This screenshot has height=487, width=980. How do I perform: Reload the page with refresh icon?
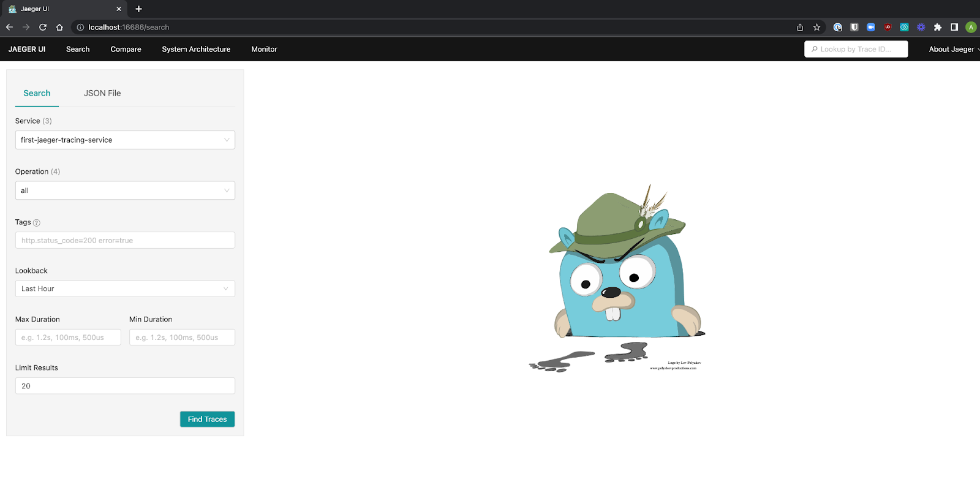point(43,27)
